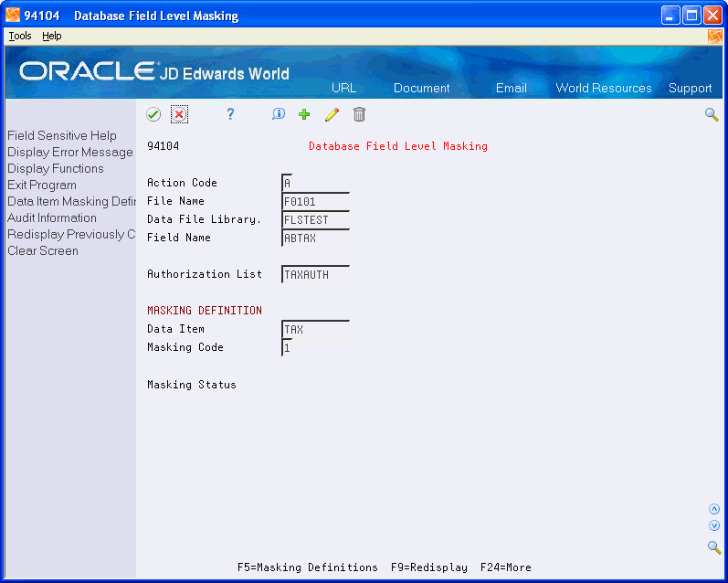The width and height of the screenshot is (728, 583).
Task: Click the Masking Code field
Action: pyautogui.click(x=287, y=347)
